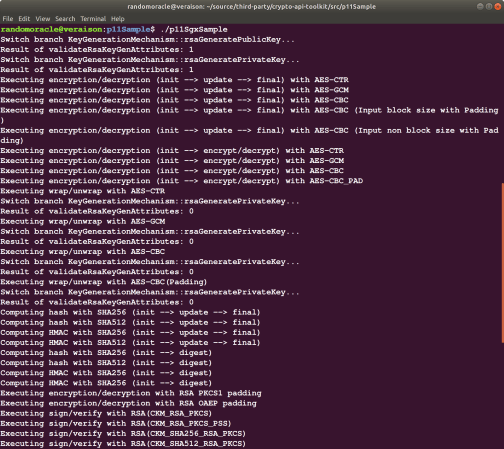This screenshot has width=504, height=449.
Task: Open the View menu
Action: [43, 19]
